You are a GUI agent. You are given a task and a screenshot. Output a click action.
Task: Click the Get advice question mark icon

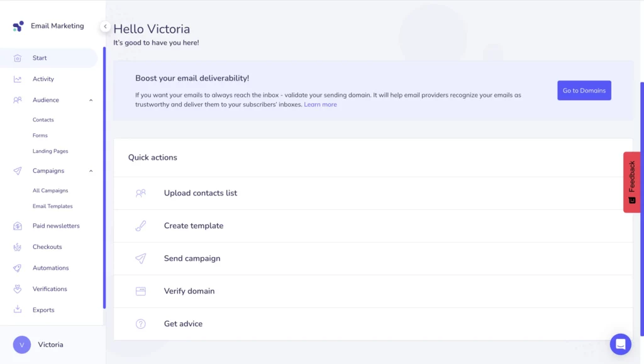click(141, 323)
